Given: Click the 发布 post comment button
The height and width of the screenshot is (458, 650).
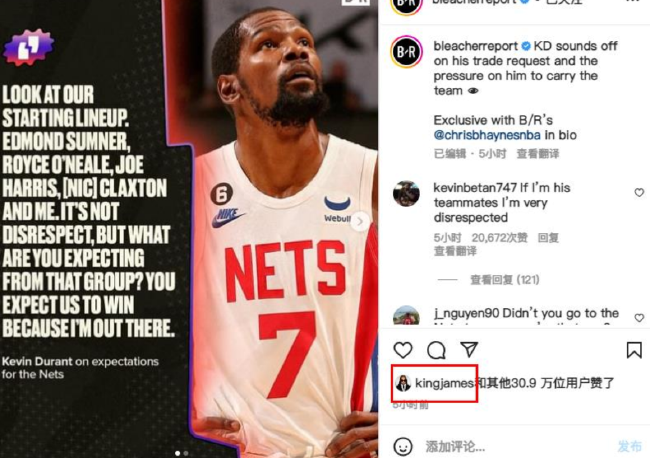Looking at the screenshot, I should coord(629,446).
